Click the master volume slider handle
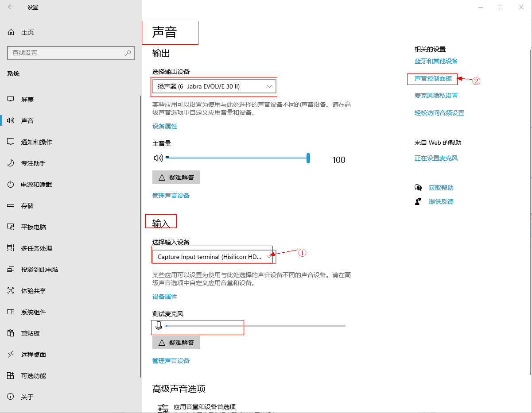 pos(308,158)
